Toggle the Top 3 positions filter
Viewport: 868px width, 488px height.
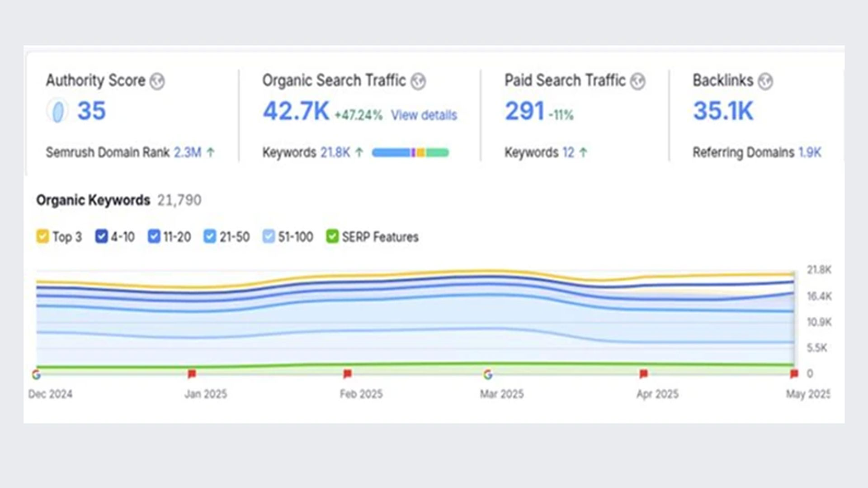pos(42,236)
